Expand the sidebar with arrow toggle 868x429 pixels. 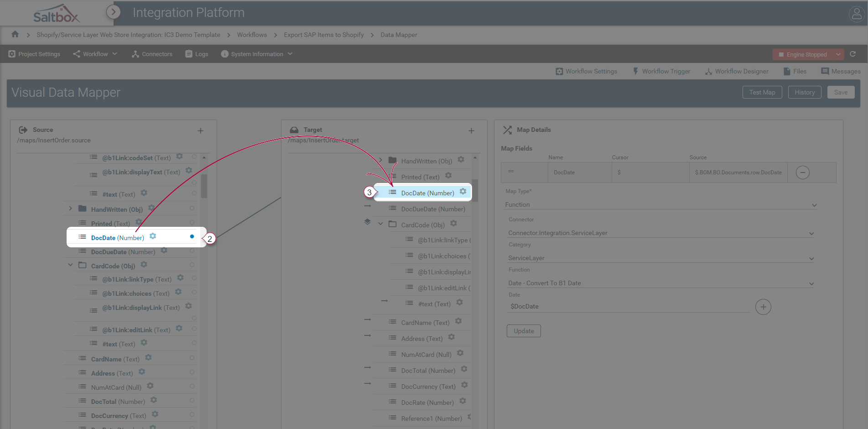point(114,12)
